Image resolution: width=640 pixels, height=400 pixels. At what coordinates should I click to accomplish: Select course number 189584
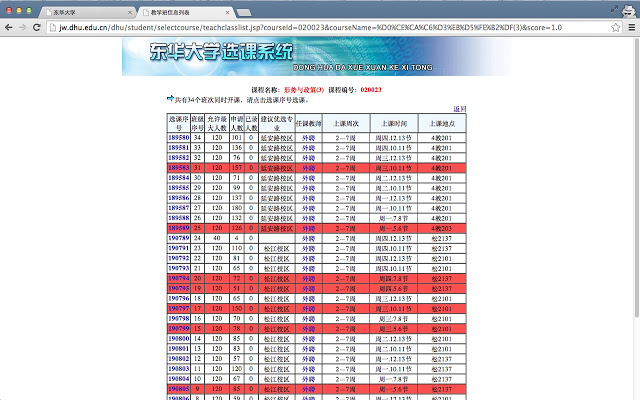point(179,178)
